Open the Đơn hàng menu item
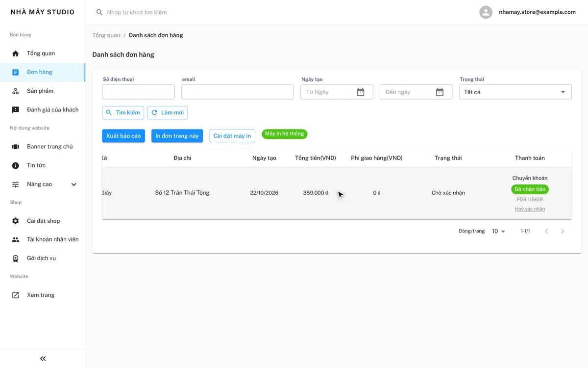The image size is (588, 368). [x=43, y=72]
